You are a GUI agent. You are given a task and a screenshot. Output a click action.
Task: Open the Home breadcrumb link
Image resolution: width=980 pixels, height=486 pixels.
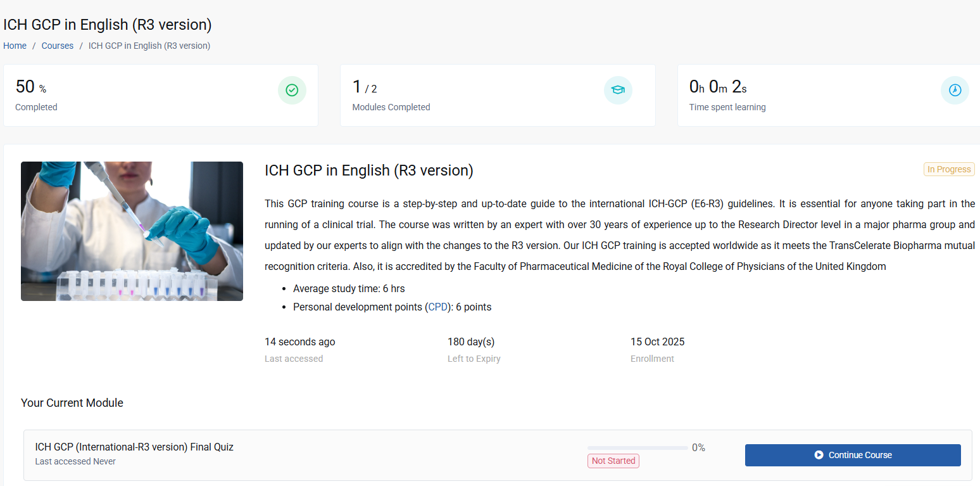point(15,46)
